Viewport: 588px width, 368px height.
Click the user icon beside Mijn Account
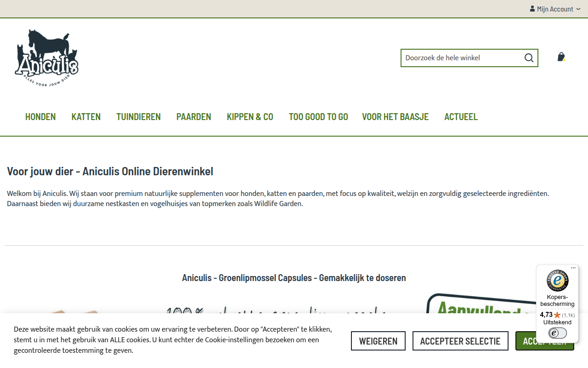532,9
